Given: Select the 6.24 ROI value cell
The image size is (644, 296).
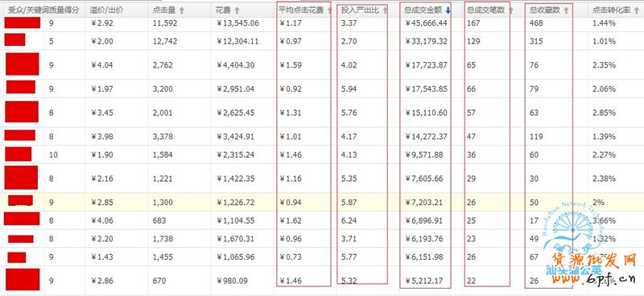Looking at the screenshot, I should pyautogui.click(x=349, y=221).
